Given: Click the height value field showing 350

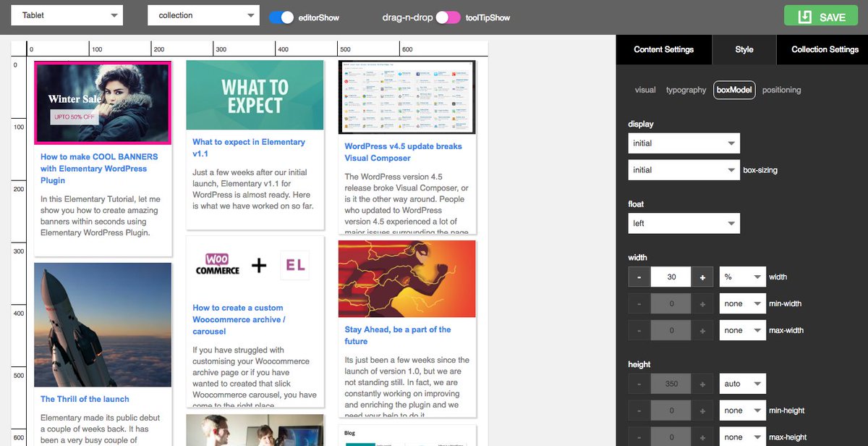Looking at the screenshot, I should coord(671,384).
